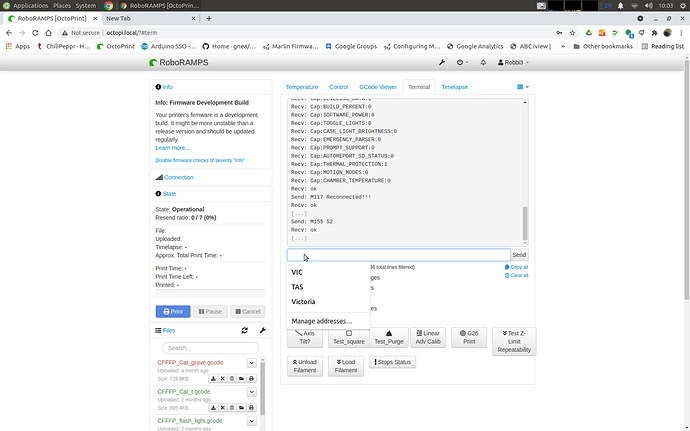This screenshot has width=690, height=431.
Task: Move CFFFP_Cat_grave.gcode using the cross-arrows icon
Action: (x=223, y=378)
